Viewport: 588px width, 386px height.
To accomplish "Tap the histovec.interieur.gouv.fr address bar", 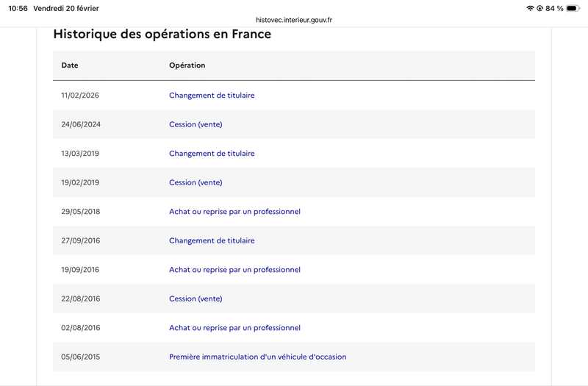I will (x=294, y=20).
